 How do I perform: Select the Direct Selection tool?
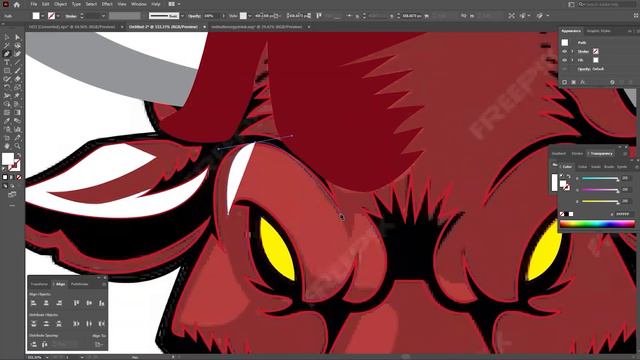click(18, 37)
